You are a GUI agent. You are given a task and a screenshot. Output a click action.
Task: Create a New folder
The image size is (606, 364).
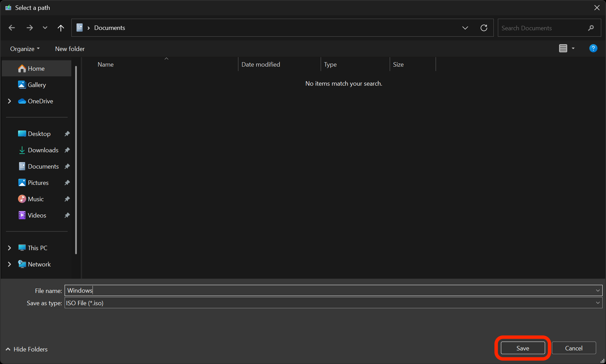(70, 49)
